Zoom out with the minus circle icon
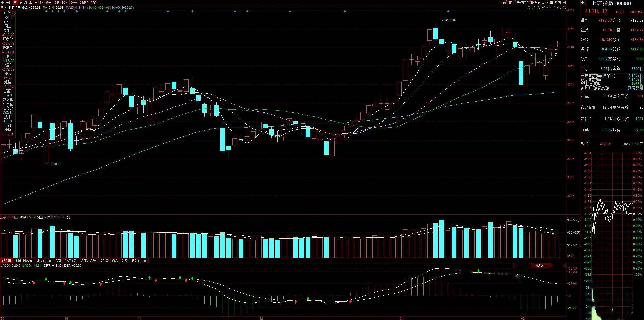Image resolution: width=644 pixels, height=320 pixels. [x=564, y=8]
